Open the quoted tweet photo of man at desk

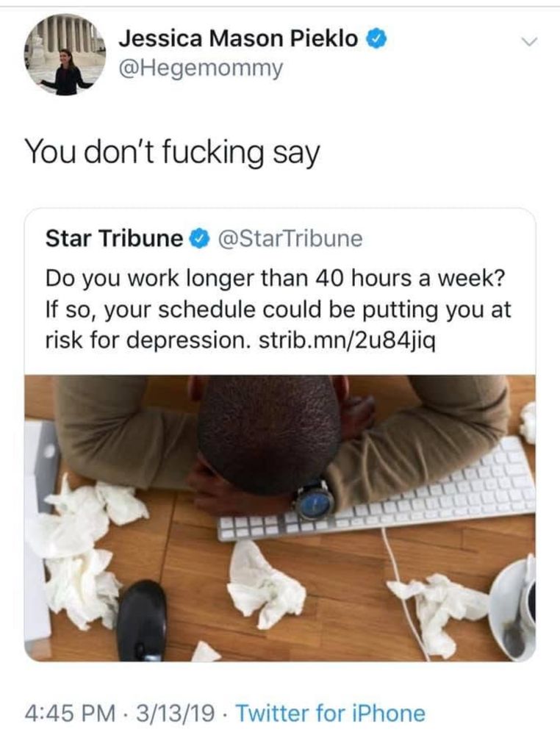(x=280, y=518)
